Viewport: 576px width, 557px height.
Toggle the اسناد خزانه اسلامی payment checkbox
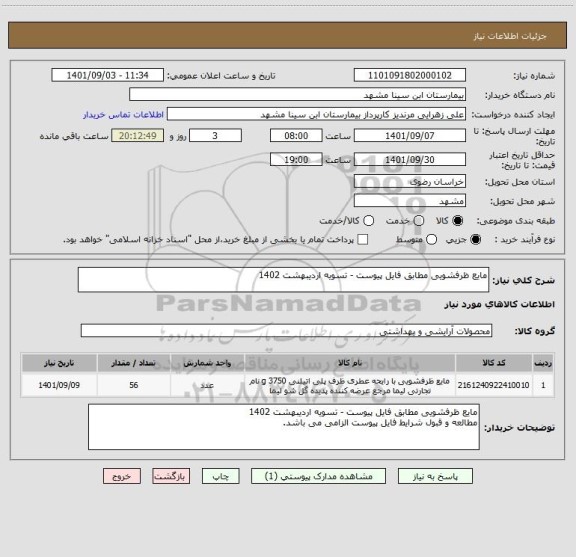(363, 240)
